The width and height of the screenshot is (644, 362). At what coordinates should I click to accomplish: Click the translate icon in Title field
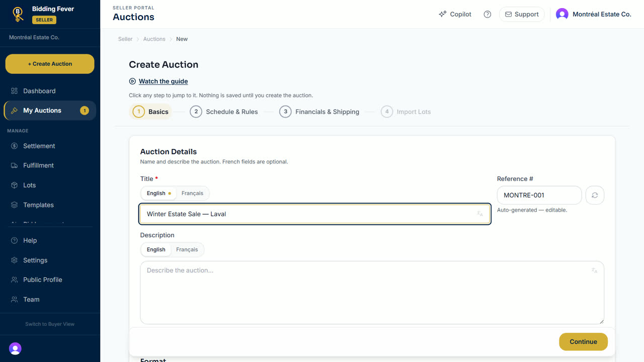(479, 214)
